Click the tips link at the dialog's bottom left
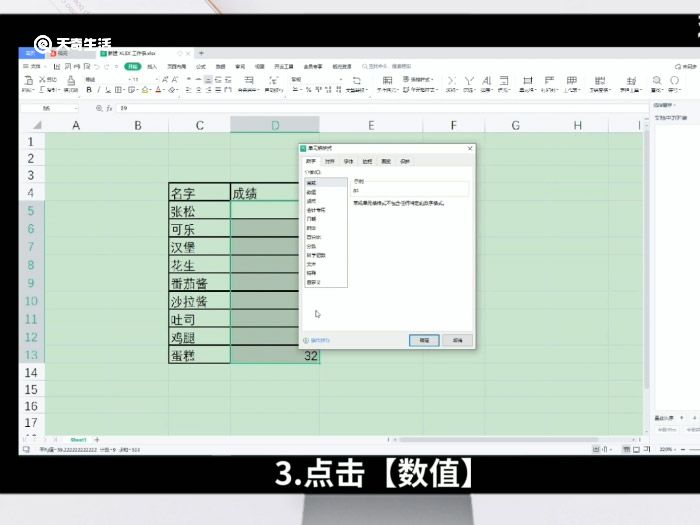This screenshot has width=700, height=525. coord(317,340)
